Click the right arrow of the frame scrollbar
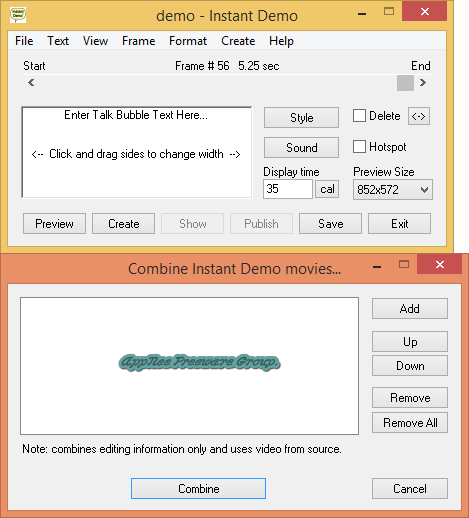 (x=423, y=82)
